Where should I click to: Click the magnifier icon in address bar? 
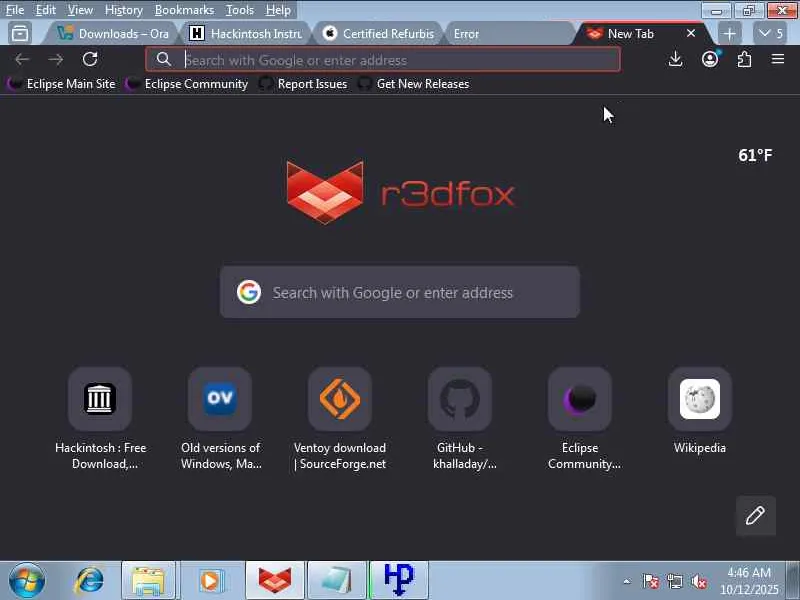click(x=164, y=59)
